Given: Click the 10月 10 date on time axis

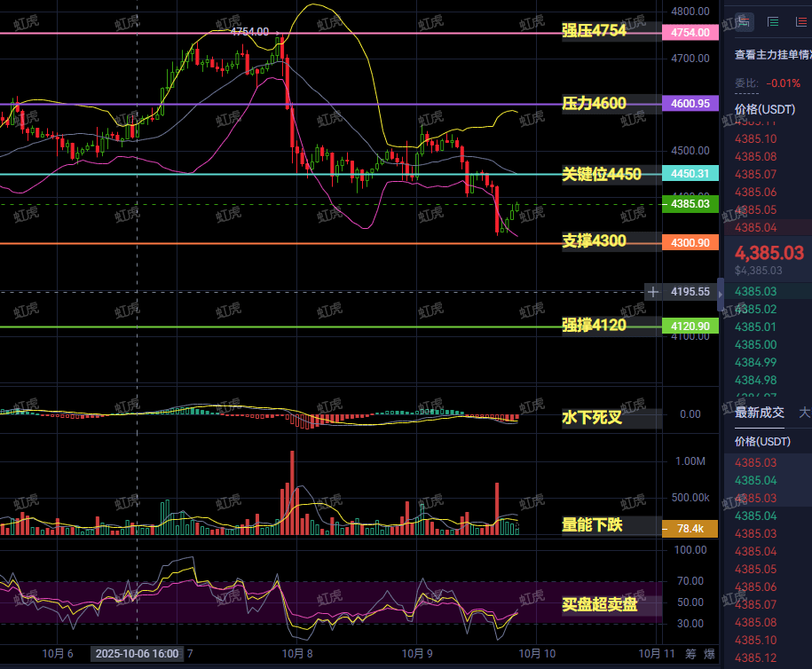Looking at the screenshot, I should (537, 654).
